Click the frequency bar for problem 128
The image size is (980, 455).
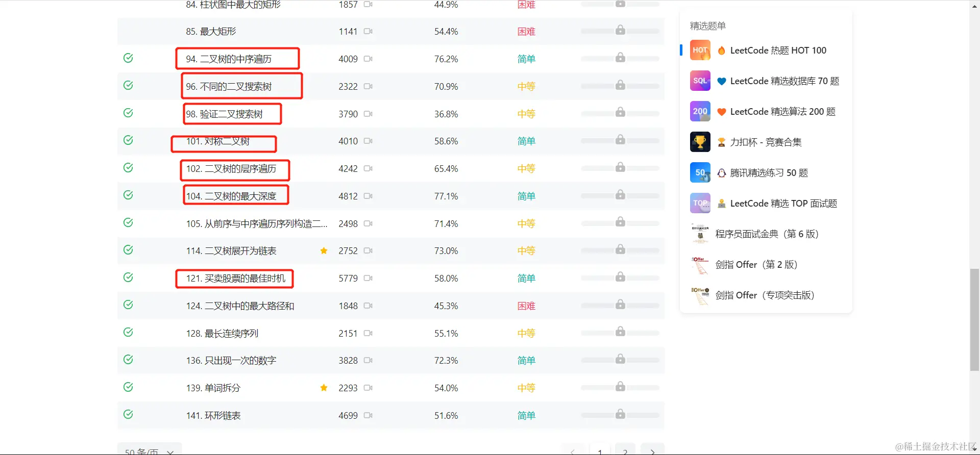tap(620, 334)
